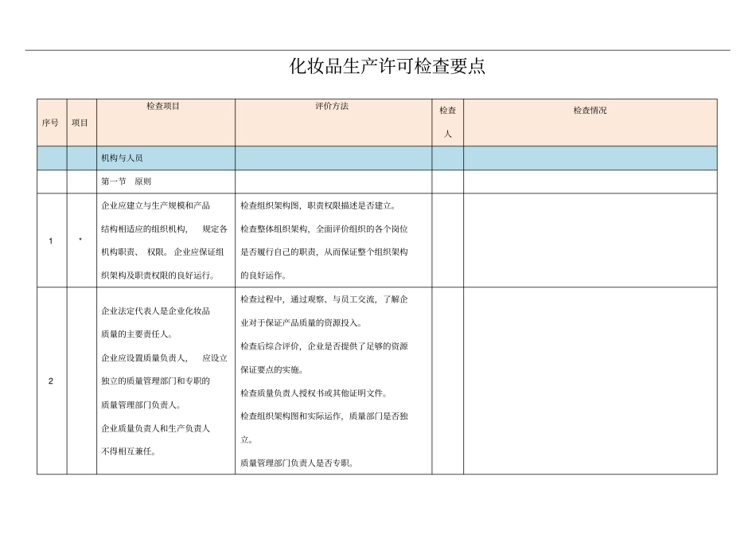
Task: Click the 检查项目 column header
Action: click(166, 123)
